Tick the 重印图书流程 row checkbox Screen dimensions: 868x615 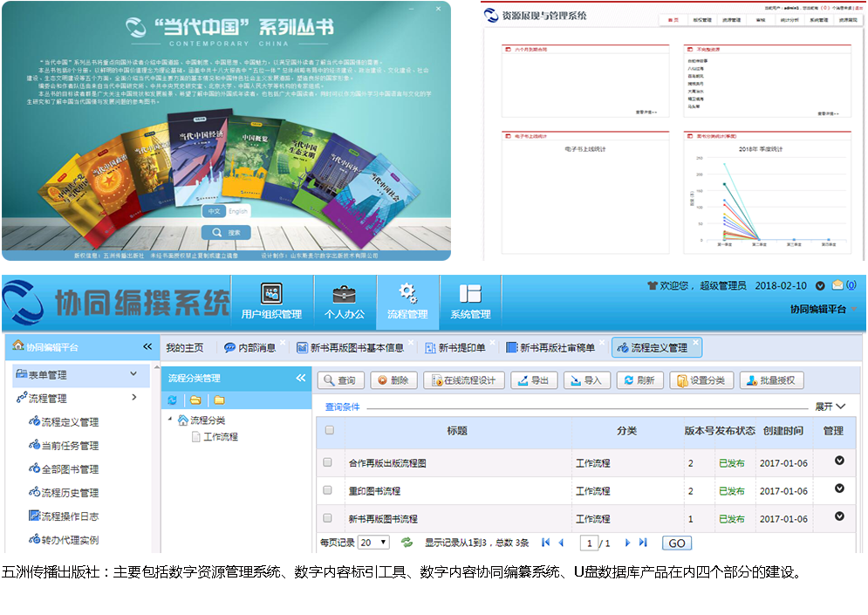point(328,491)
